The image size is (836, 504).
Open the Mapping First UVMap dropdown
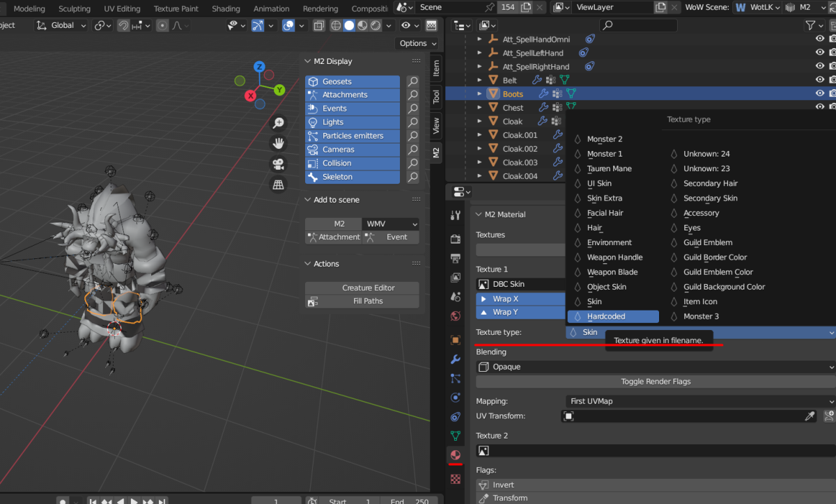[699, 401]
